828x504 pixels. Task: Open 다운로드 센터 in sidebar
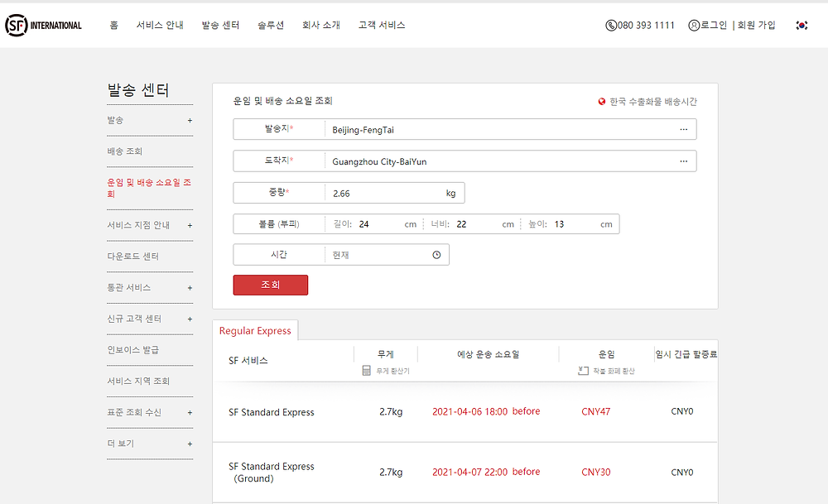point(133,256)
